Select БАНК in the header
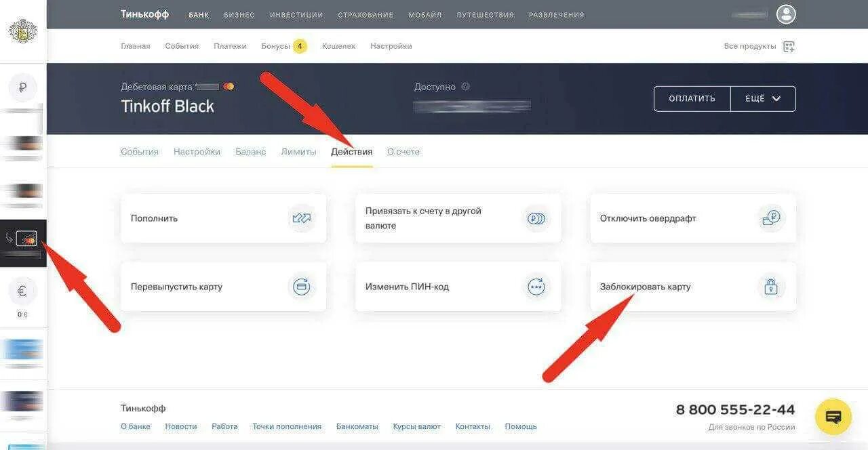The height and width of the screenshot is (450, 868). [199, 15]
